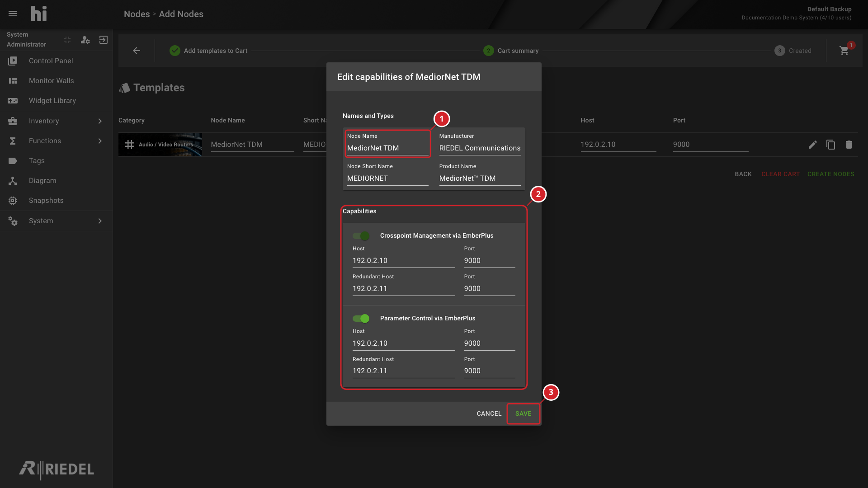Edit Parameter Control primary Port field
This screenshot has height=488, width=868.
point(490,343)
